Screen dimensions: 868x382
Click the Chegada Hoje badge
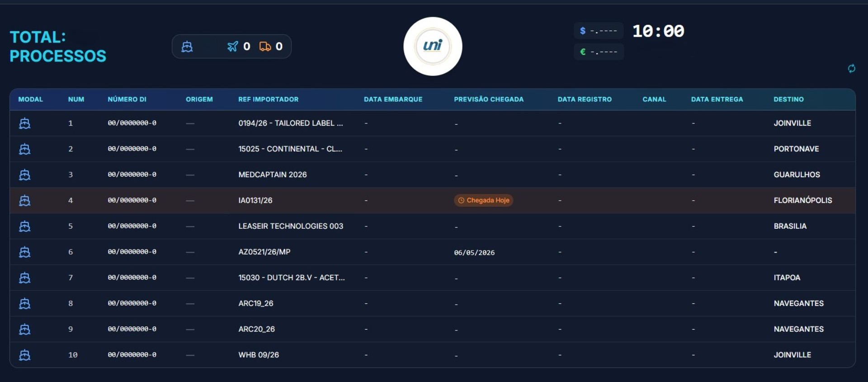(483, 200)
